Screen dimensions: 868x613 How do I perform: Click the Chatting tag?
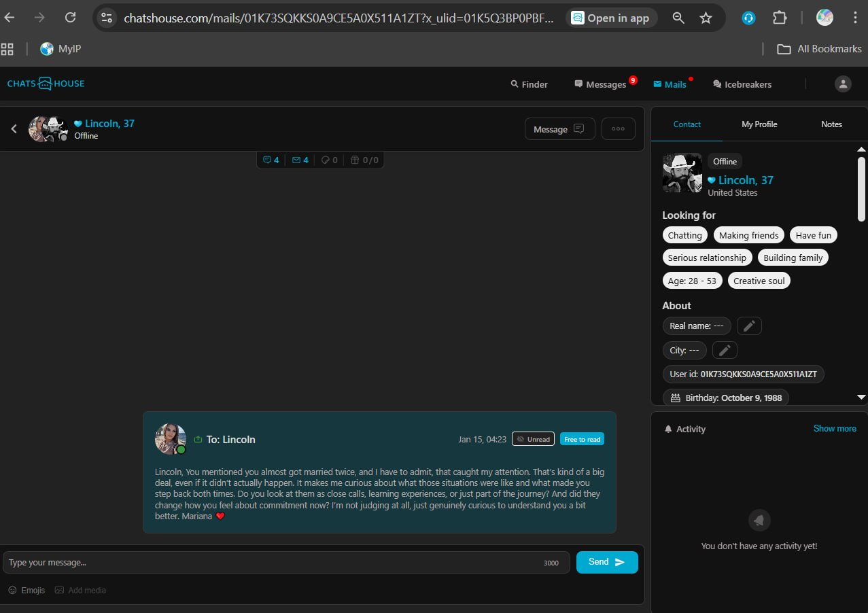684,235
